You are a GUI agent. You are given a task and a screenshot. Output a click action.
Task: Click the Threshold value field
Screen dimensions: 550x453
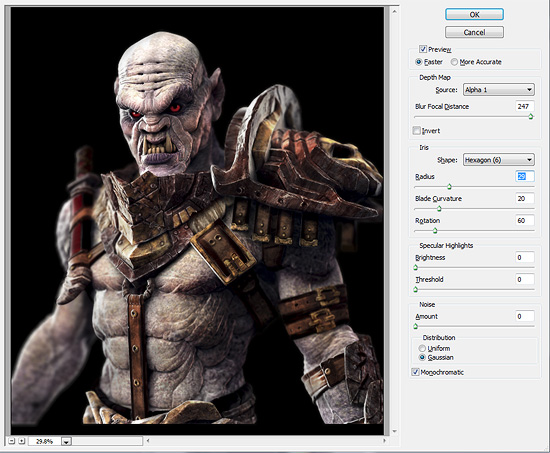coord(525,279)
